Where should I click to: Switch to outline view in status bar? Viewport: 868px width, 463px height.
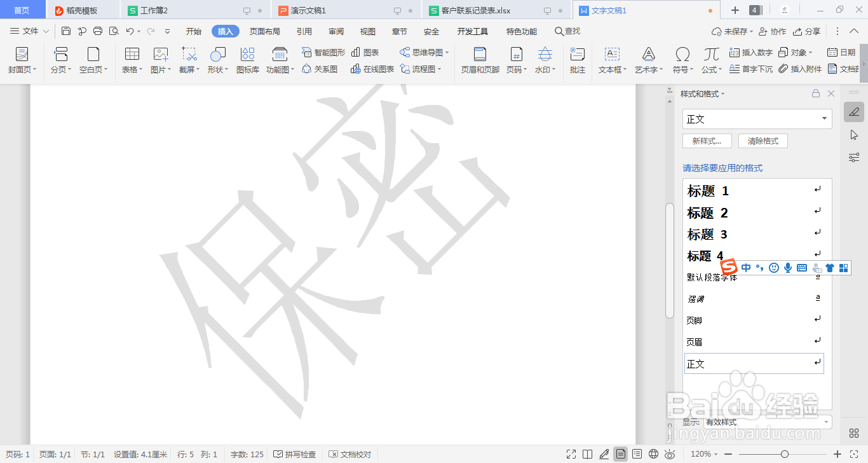(x=637, y=454)
